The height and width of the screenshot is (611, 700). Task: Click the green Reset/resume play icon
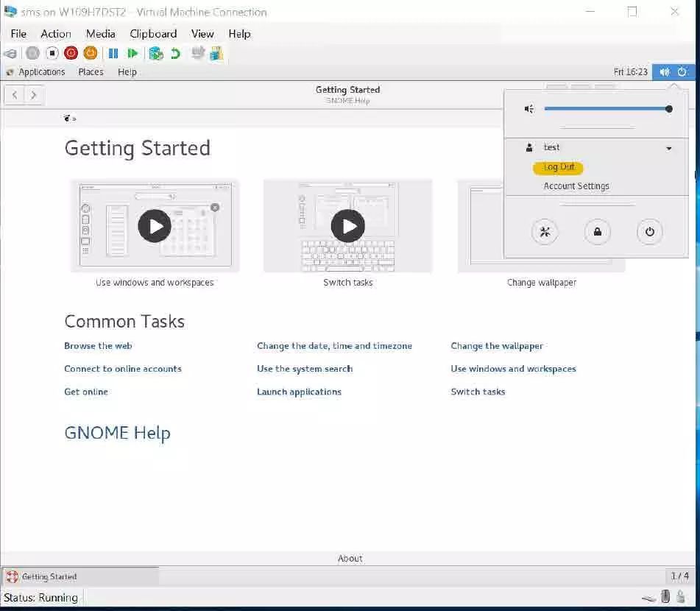[132, 54]
